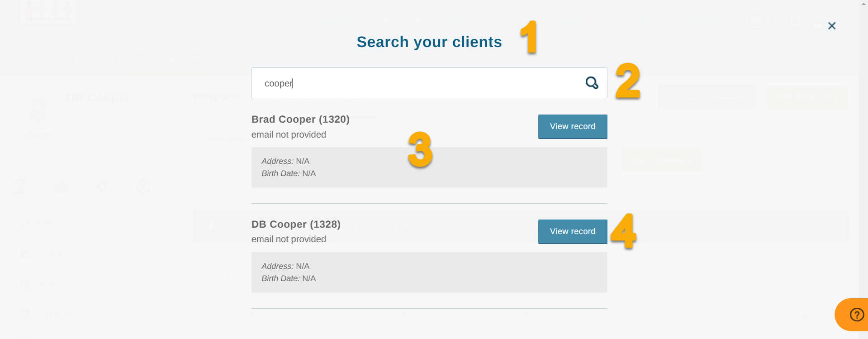The width and height of the screenshot is (868, 339).
Task: Expand the Contacts sidebar section
Action: [x=139, y=253]
